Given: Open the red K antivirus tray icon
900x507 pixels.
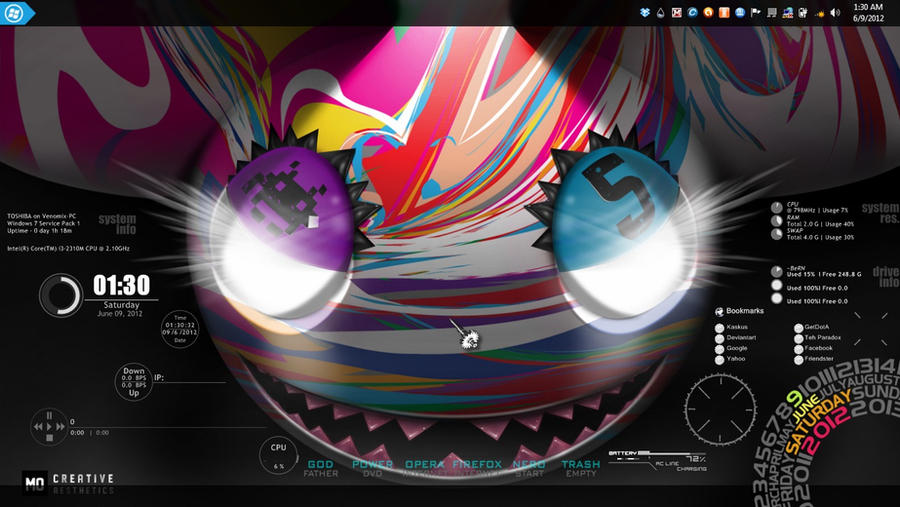Looking at the screenshot, I should tap(677, 13).
